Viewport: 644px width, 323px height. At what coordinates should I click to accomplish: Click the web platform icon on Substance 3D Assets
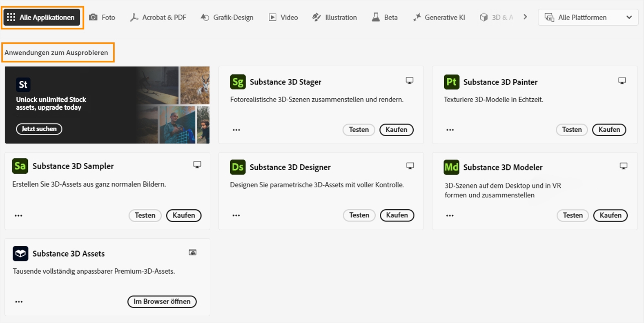[x=193, y=252]
